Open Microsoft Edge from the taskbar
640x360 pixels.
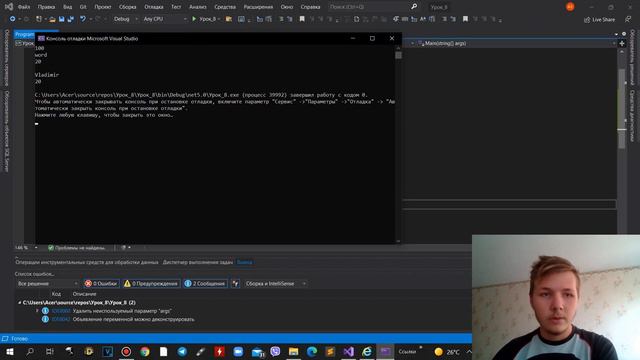pyautogui.click(x=312, y=351)
